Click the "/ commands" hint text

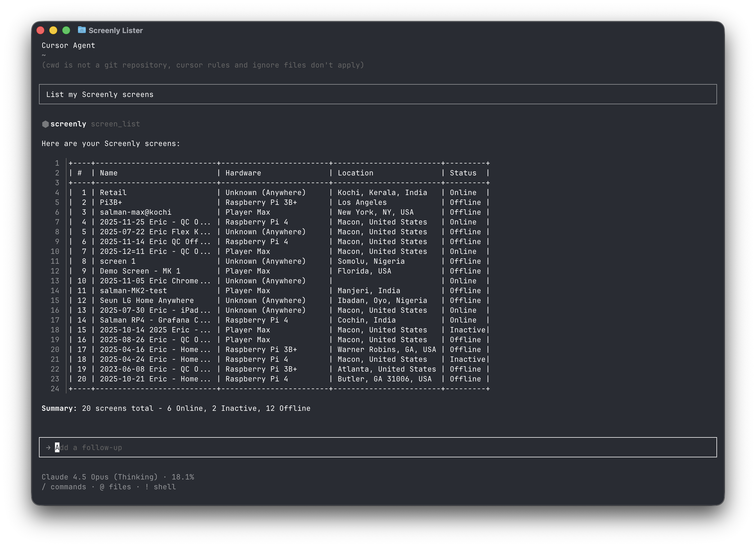click(64, 487)
